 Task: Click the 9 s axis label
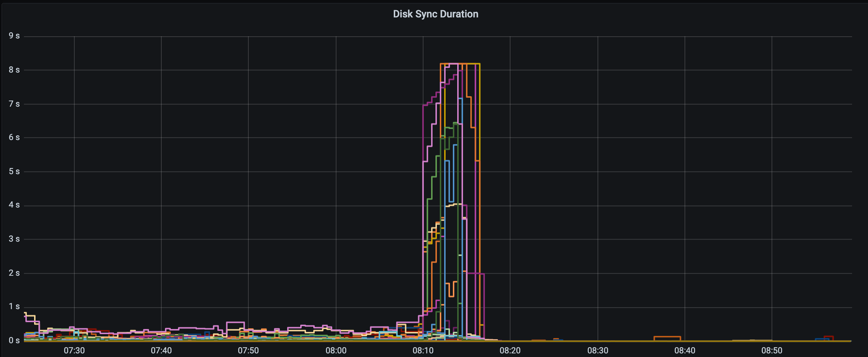tap(14, 36)
